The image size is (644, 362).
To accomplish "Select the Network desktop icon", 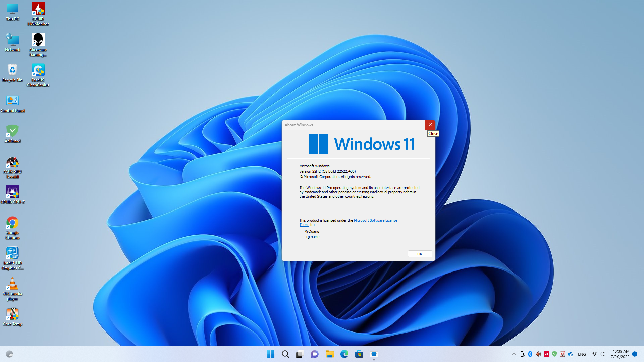I will 12,42.
